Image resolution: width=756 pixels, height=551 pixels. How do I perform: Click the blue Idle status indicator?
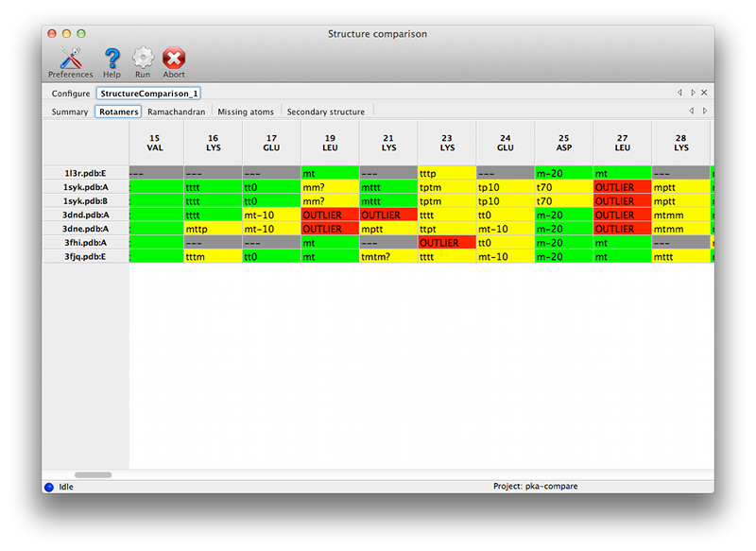(49, 487)
